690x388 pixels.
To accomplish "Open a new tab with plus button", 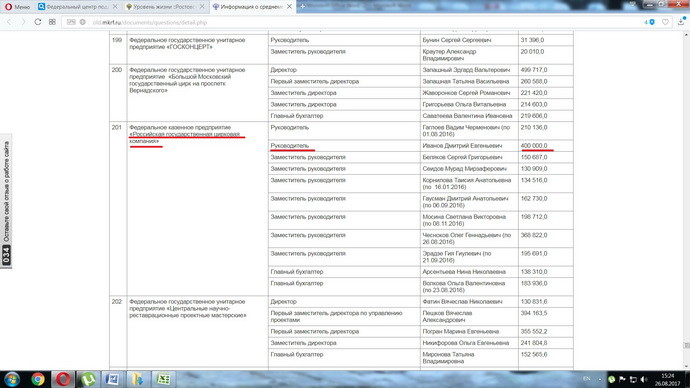I will pos(303,7).
